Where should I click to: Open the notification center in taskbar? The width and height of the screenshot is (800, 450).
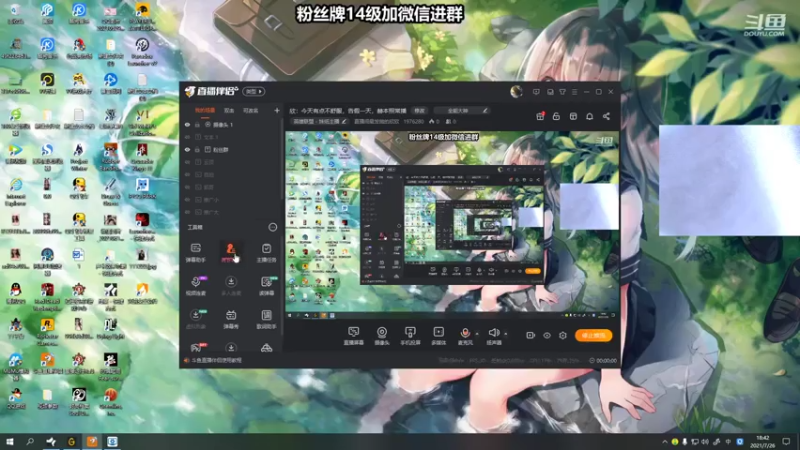[786, 442]
